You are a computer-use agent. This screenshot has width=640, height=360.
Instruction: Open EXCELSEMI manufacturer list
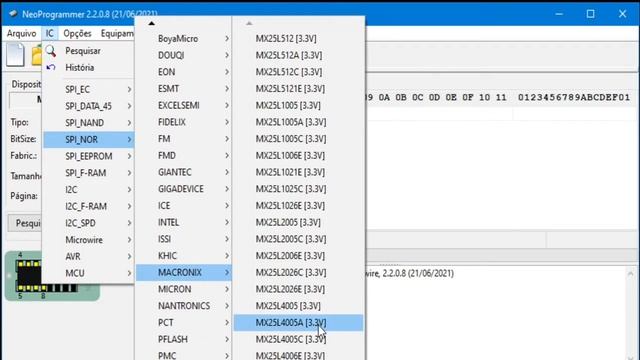point(184,105)
